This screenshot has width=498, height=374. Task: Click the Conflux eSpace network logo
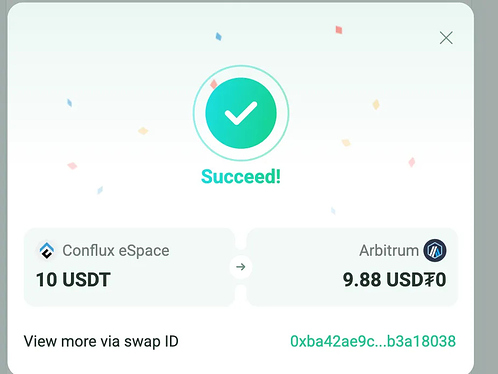click(x=47, y=250)
